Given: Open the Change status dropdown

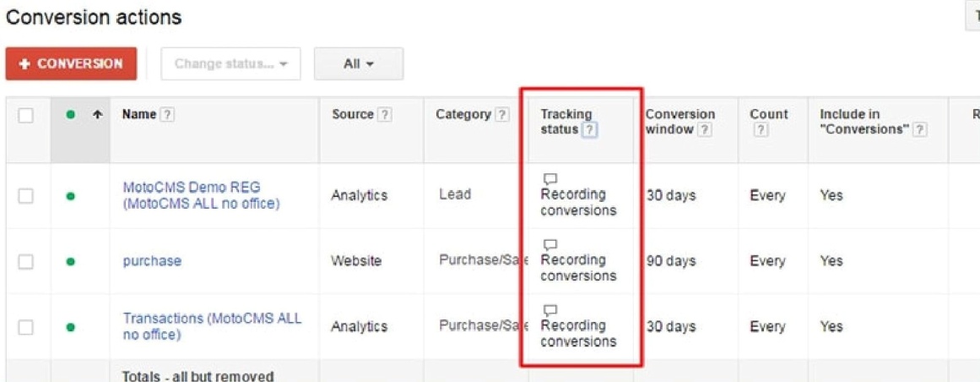Looking at the screenshot, I should click(x=230, y=64).
